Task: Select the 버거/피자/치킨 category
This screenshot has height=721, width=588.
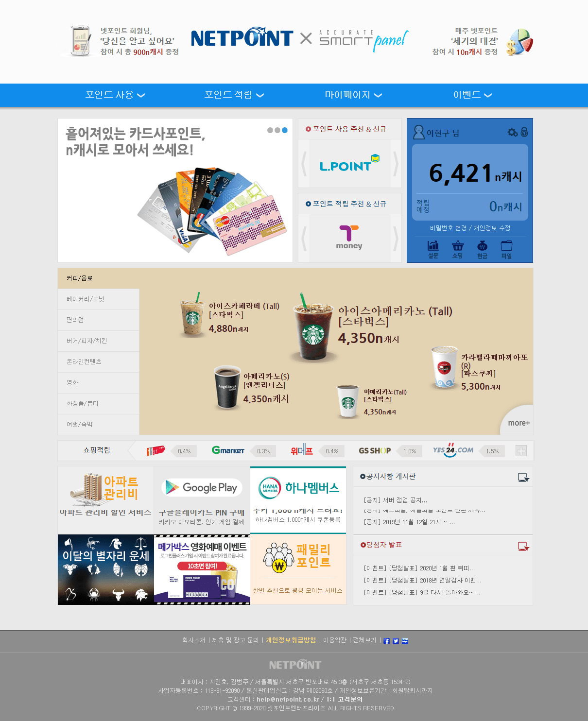Action: click(99, 341)
